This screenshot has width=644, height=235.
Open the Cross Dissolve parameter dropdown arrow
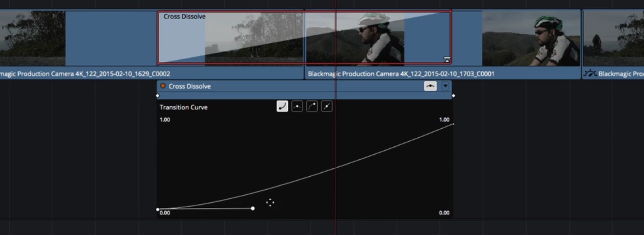445,86
